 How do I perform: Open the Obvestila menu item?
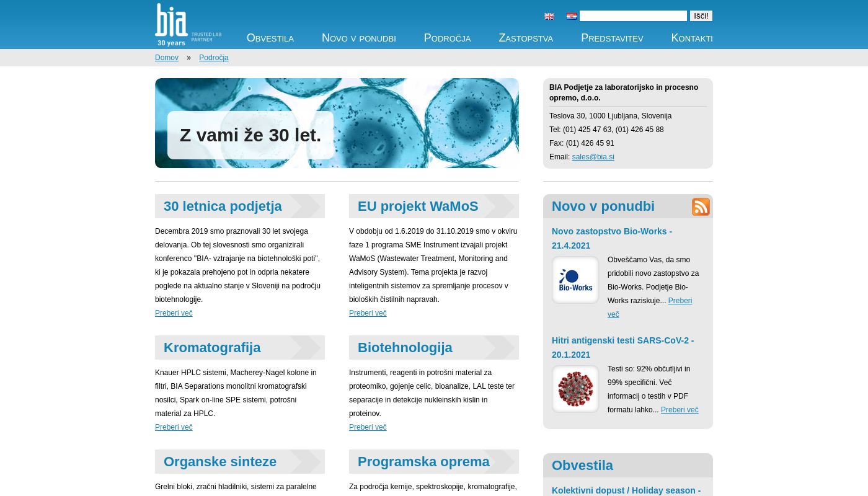coord(270,38)
